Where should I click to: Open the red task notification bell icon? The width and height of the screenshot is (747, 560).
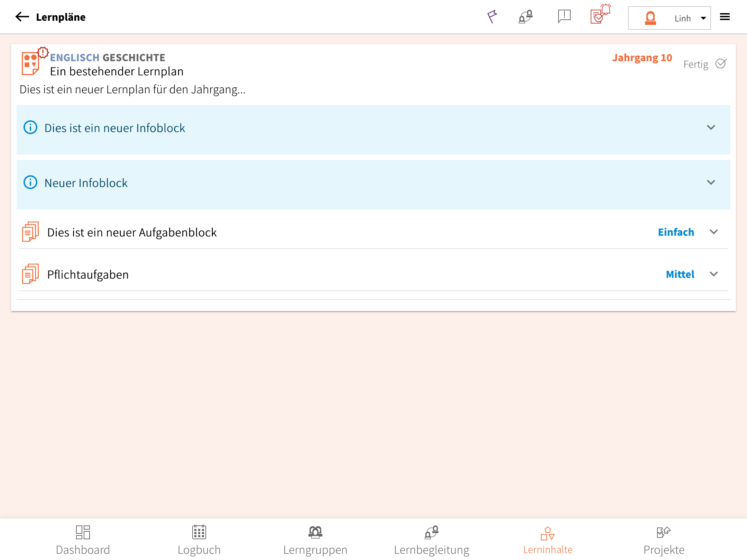point(600,15)
